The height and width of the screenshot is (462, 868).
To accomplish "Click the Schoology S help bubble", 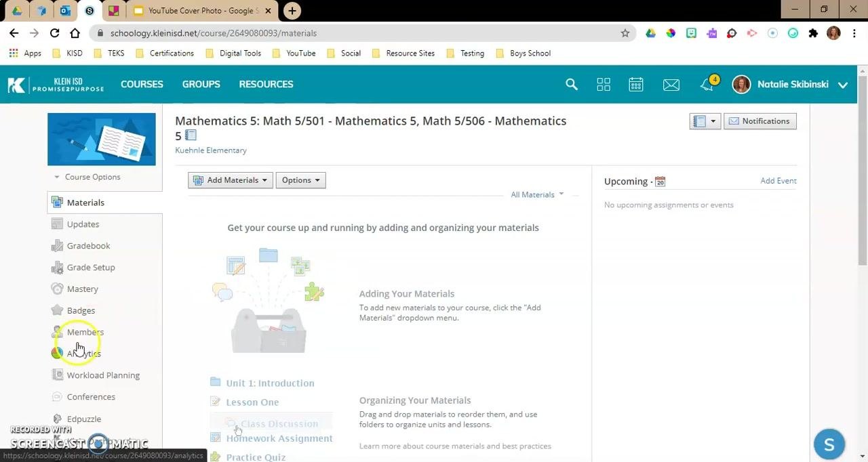I will click(x=829, y=444).
